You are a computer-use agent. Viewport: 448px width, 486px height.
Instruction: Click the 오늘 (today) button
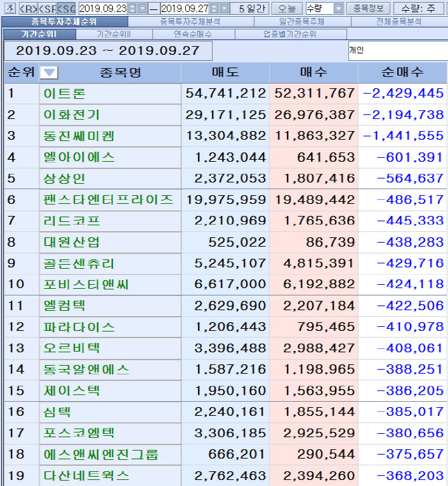(x=287, y=8)
